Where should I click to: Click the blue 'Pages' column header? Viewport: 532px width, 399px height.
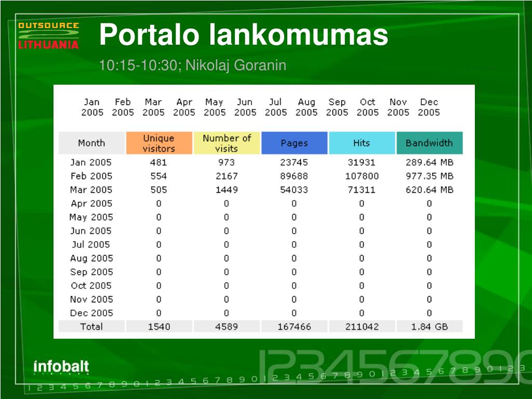(294, 143)
